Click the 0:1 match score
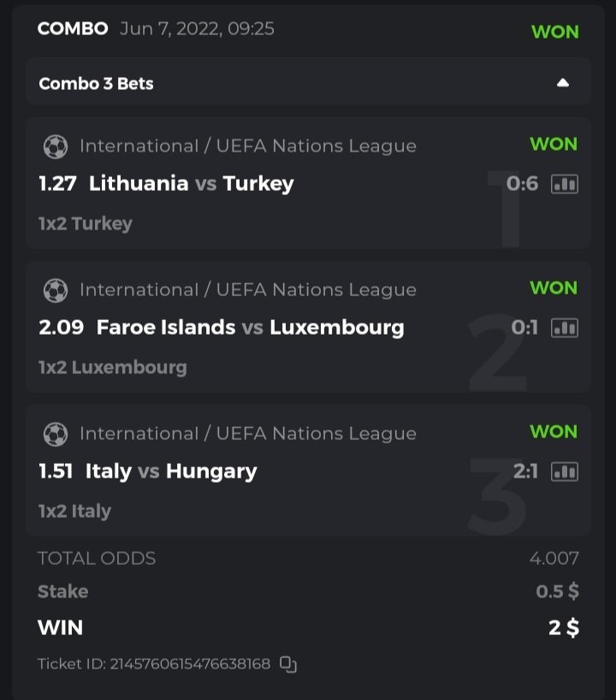This screenshot has height=700, width=616. pyautogui.click(x=524, y=328)
